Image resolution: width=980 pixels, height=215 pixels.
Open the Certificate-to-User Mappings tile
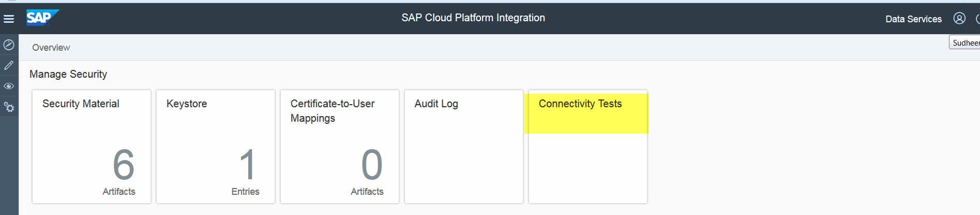pos(340,146)
